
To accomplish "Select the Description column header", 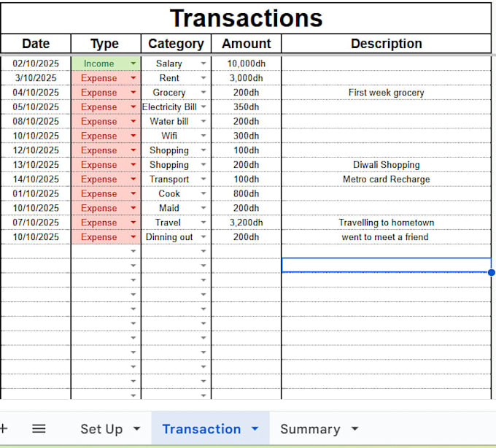I will pos(387,44).
